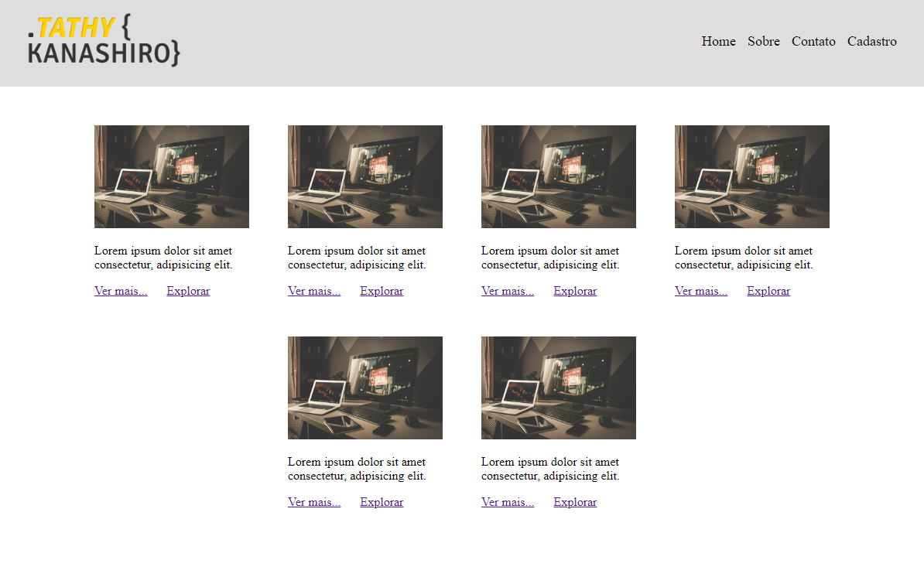Screen dimensions: 924x584
Task: Click the bottom-left card's workspace image
Action: click(x=364, y=388)
